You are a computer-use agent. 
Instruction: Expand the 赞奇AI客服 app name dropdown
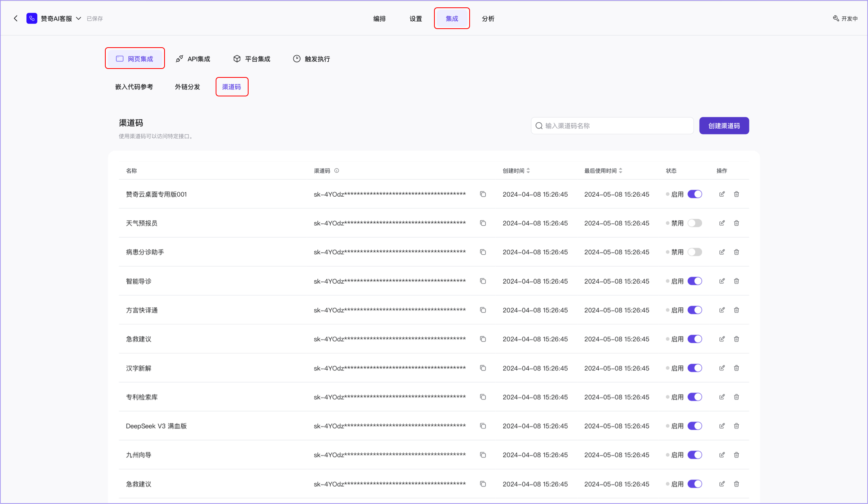(79, 18)
